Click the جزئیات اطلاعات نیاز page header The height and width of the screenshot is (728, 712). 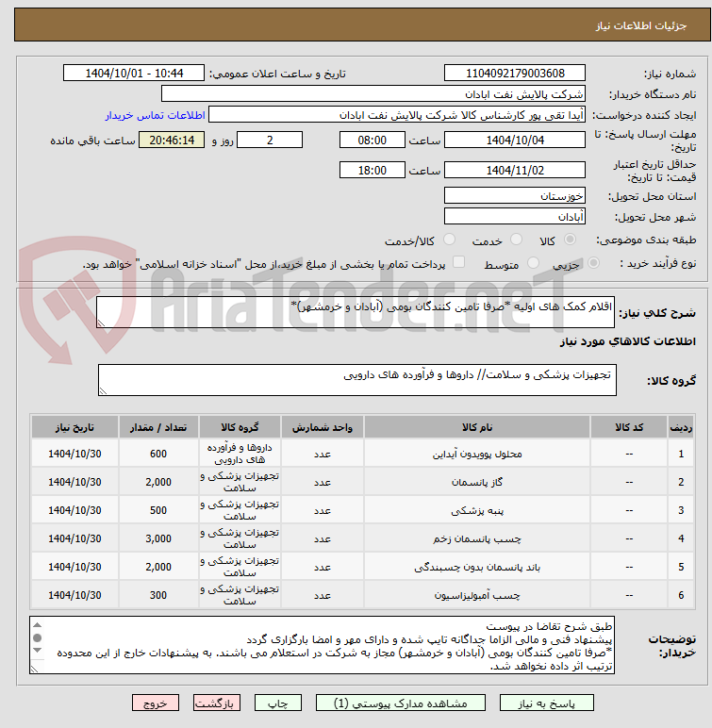[x=641, y=25]
